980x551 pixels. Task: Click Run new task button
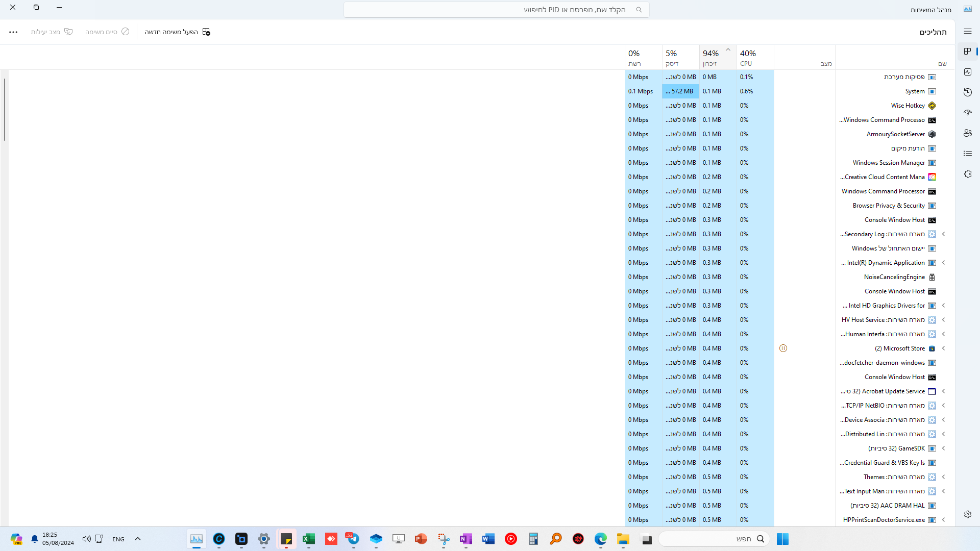click(x=178, y=32)
